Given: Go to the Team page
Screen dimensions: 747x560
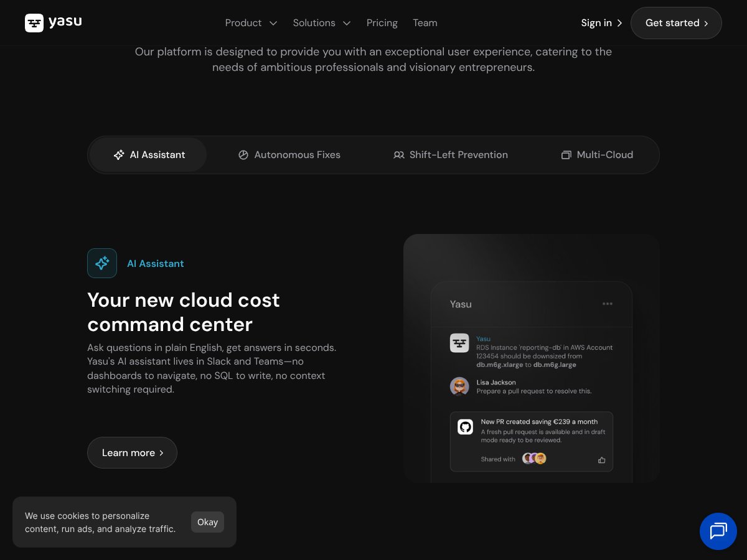Looking at the screenshot, I should (x=425, y=23).
